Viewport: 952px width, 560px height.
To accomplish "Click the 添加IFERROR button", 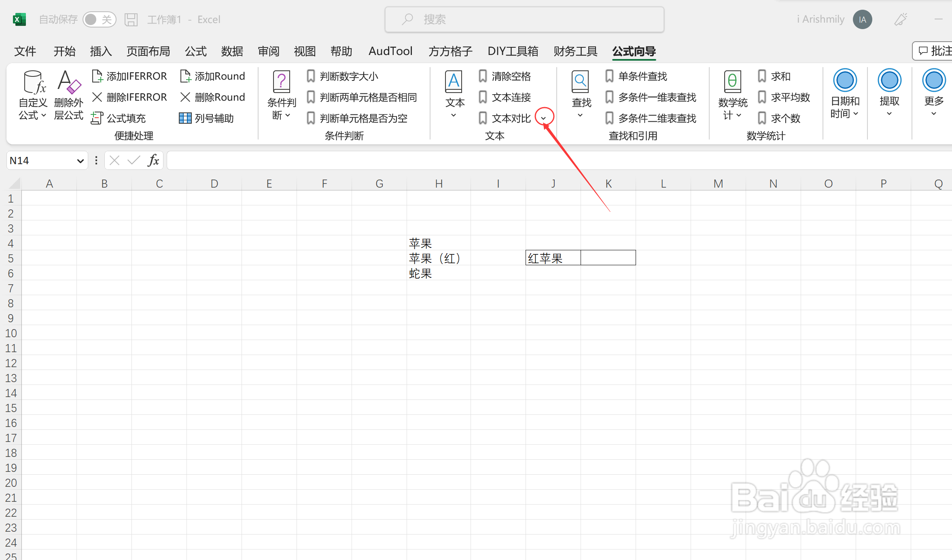I will coord(129,76).
